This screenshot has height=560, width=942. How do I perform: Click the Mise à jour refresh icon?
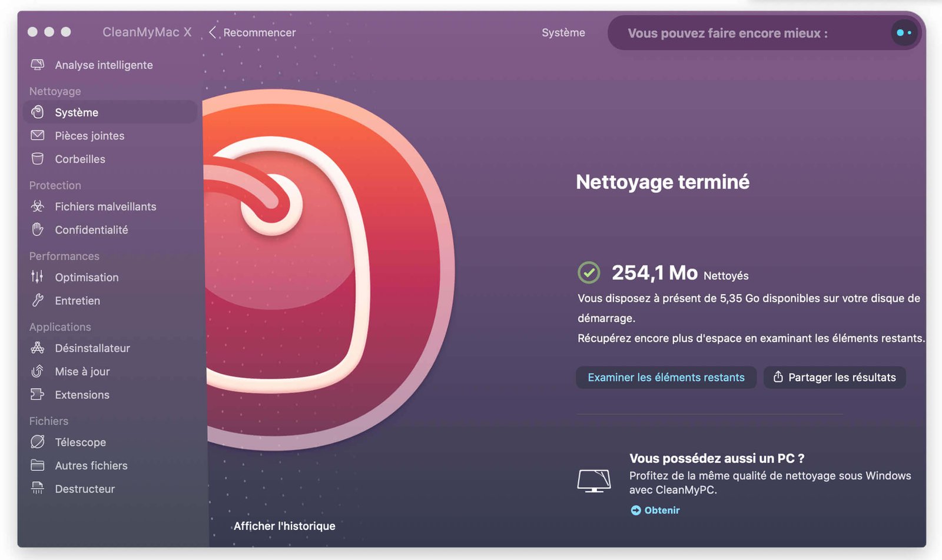pyautogui.click(x=37, y=371)
